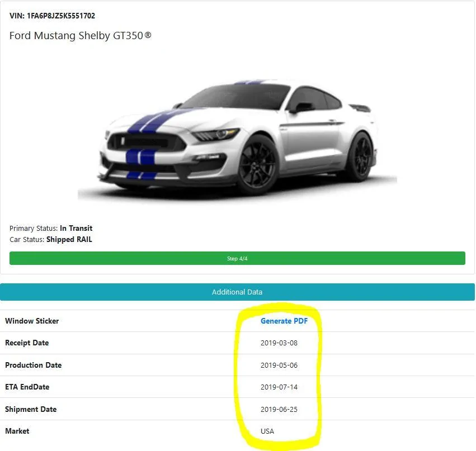
Task: Click the Shipment Date row label
Action: [x=31, y=409]
